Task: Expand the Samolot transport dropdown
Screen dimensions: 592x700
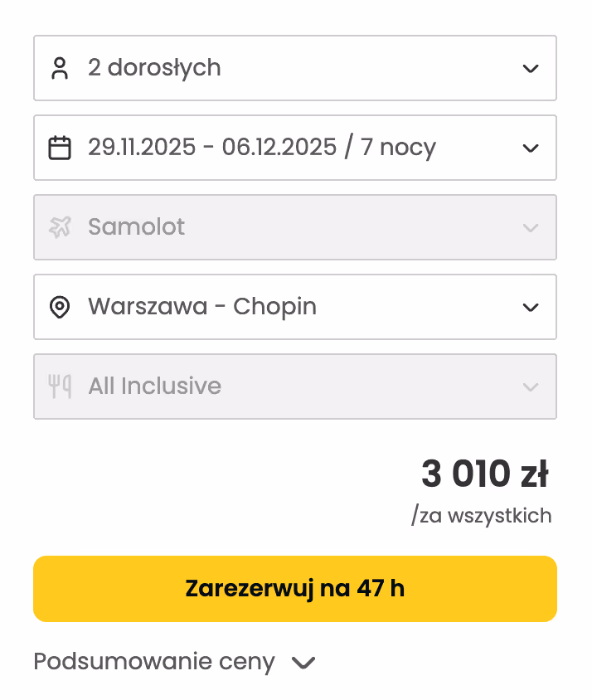Action: point(531,227)
